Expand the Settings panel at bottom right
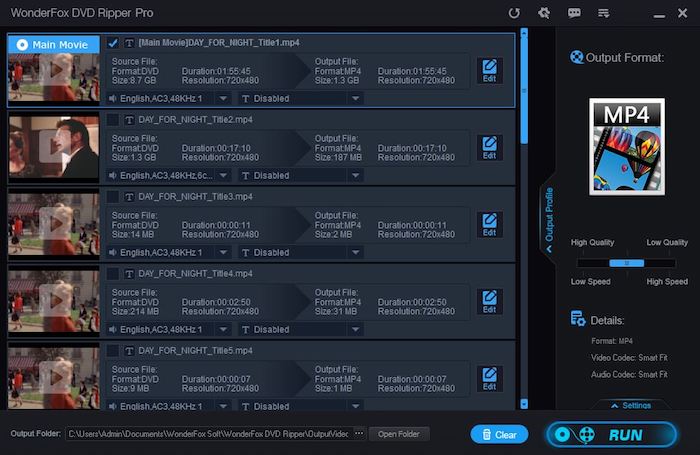The image size is (700, 455). [631, 405]
